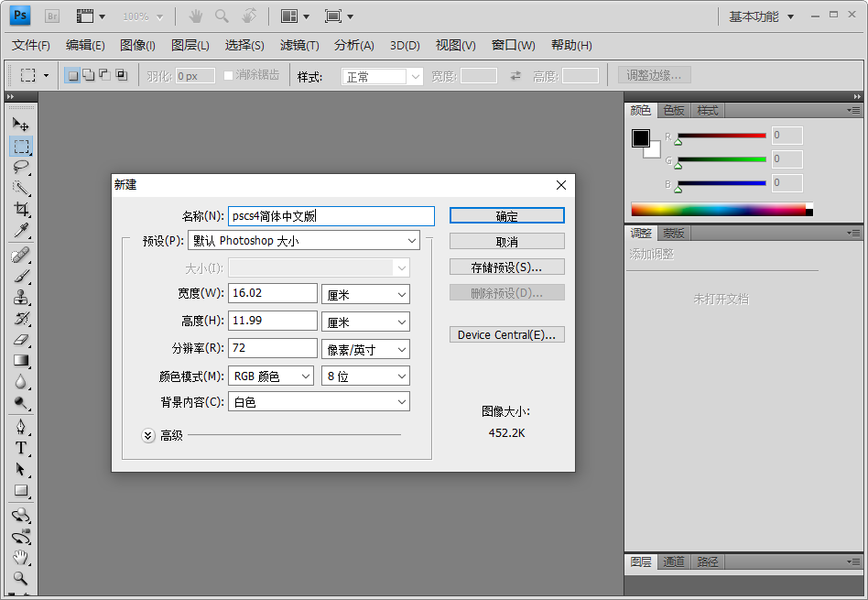
Task: Open the 基本功能 workspace switcher
Action: 762,16
